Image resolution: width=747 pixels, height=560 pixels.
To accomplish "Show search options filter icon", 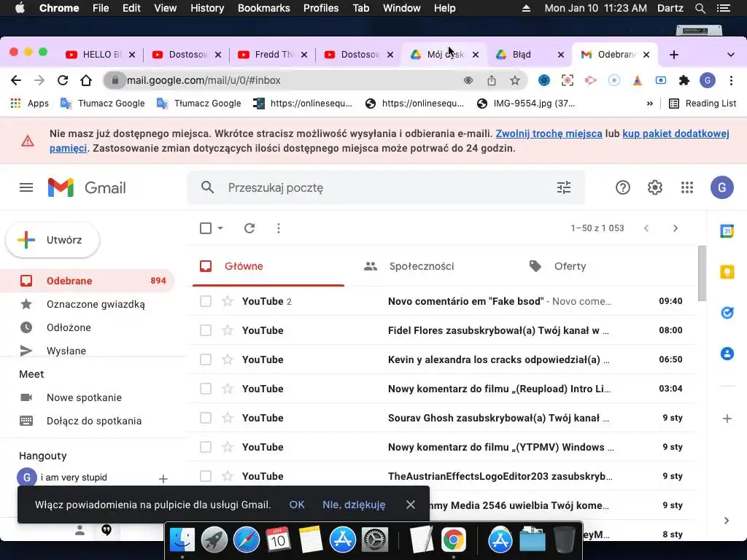I will coord(564,187).
